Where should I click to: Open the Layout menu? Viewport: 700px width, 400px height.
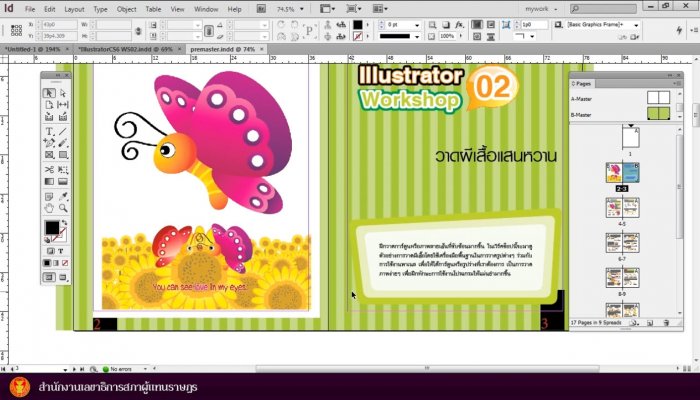click(x=74, y=9)
